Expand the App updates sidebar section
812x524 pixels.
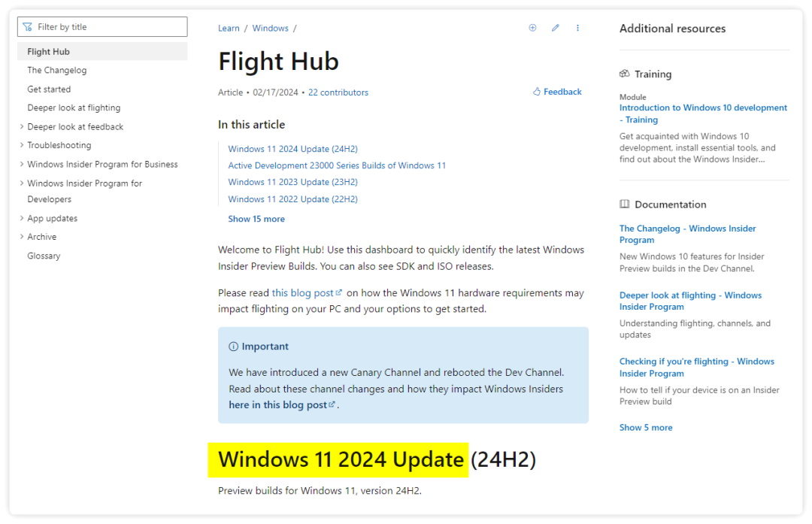[x=22, y=218]
